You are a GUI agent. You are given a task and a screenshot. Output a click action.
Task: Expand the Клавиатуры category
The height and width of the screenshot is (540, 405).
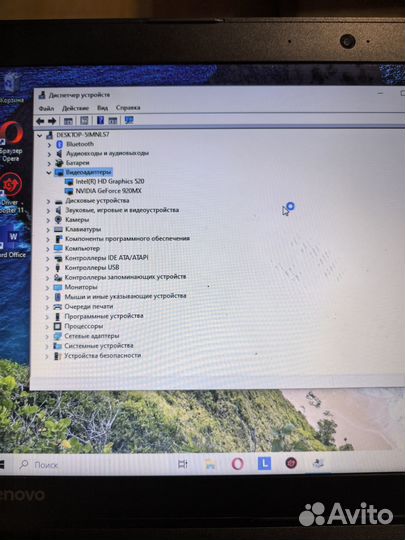tap(49, 230)
